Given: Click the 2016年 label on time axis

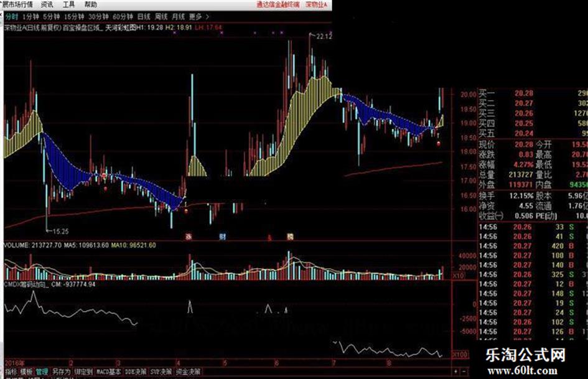Looking at the screenshot, I should [x=15, y=363].
